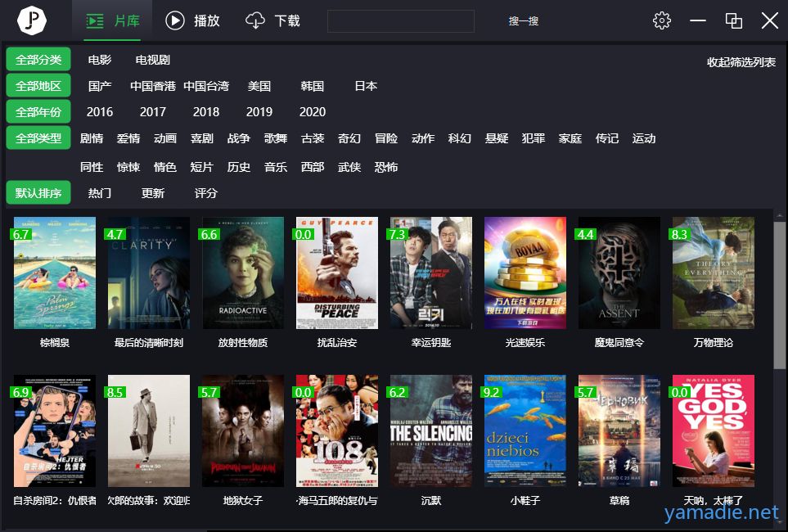The image size is (788, 532).
Task: Select 默认排序 sort option
Action: click(38, 193)
